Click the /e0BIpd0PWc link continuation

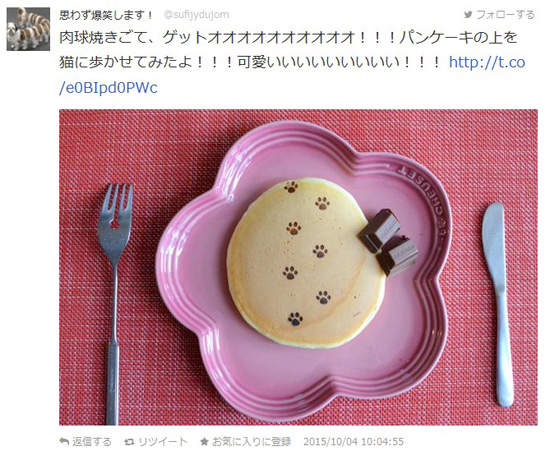(x=108, y=88)
